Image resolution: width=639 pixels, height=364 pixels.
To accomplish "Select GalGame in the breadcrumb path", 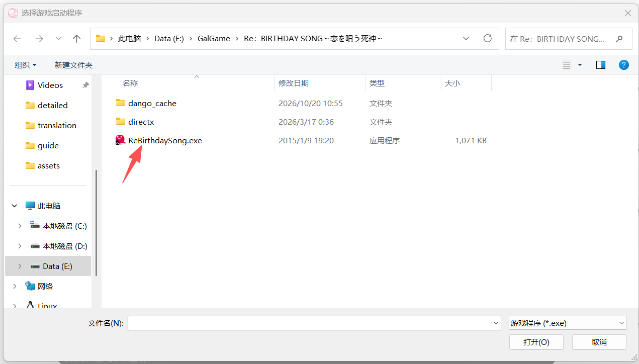I will (x=214, y=38).
